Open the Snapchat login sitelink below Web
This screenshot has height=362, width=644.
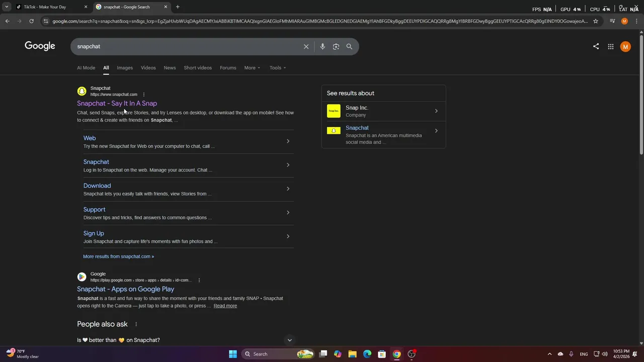point(96,162)
